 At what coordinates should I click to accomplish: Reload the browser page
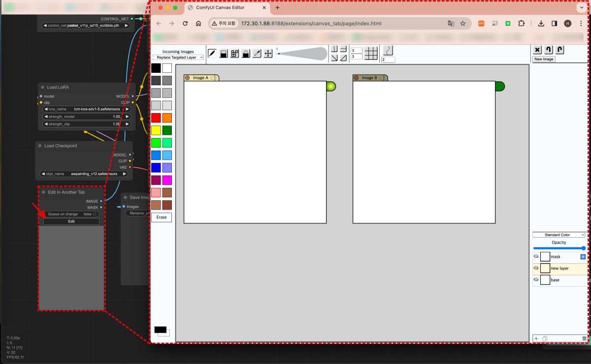(x=185, y=24)
